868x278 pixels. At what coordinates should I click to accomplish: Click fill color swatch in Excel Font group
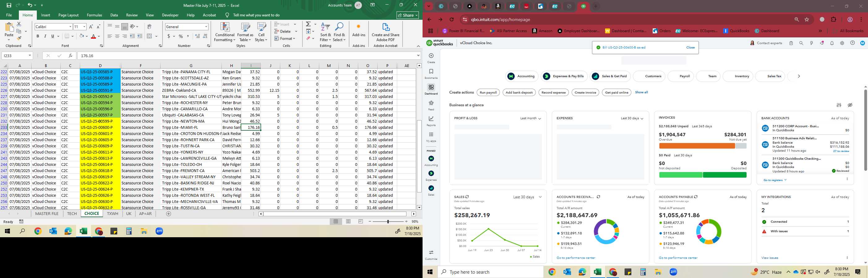pos(81,36)
